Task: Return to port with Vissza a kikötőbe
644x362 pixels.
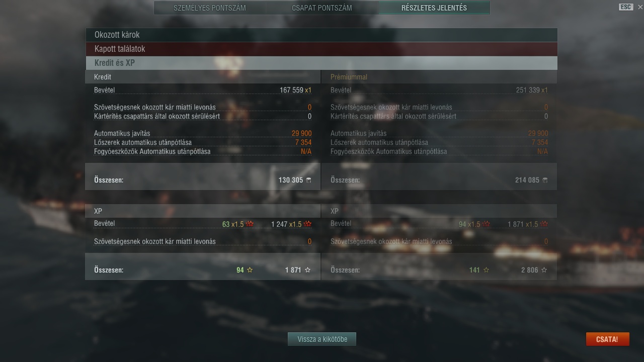Action: point(322,339)
